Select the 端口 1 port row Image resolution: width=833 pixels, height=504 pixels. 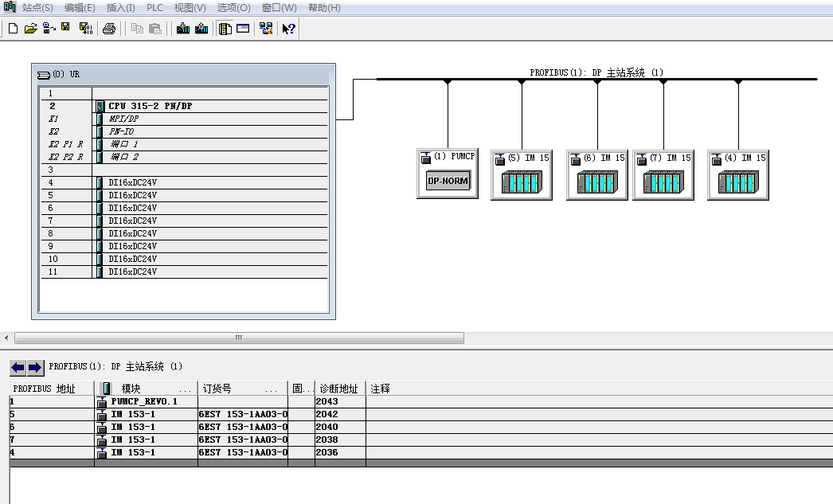[184, 144]
